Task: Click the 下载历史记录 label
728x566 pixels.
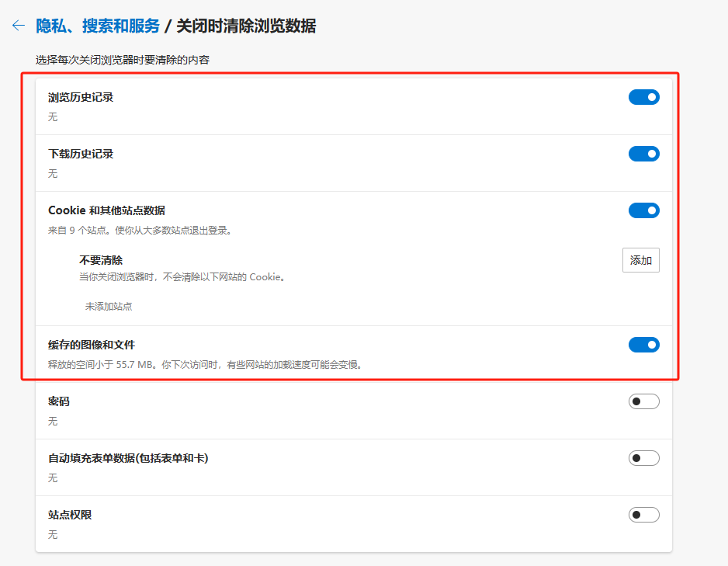Action: pyautogui.click(x=81, y=154)
